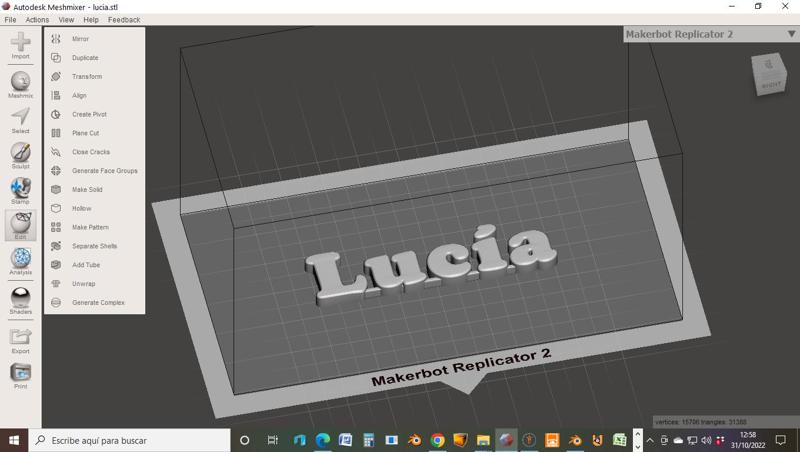800x452 pixels.
Task: Open the Import tool
Action: [20, 46]
